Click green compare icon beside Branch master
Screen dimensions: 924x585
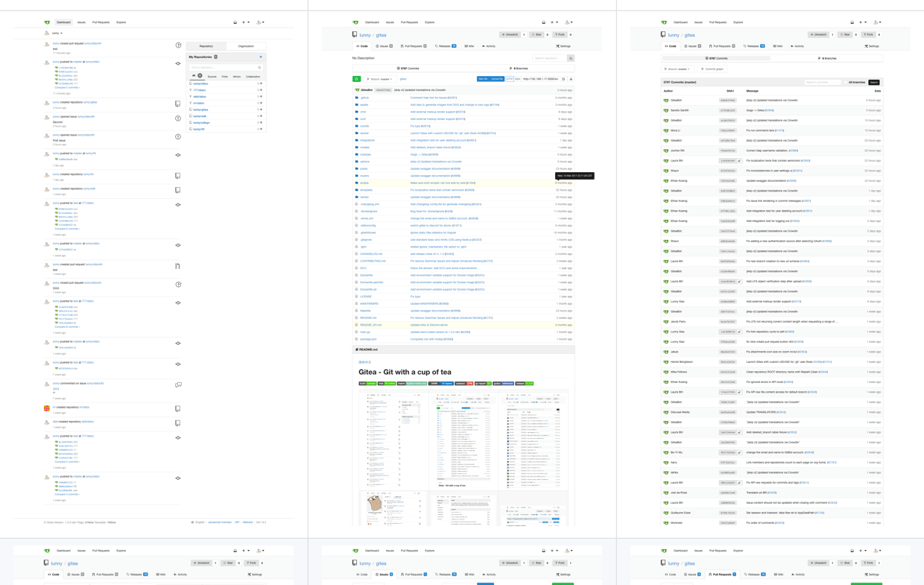pyautogui.click(x=357, y=79)
